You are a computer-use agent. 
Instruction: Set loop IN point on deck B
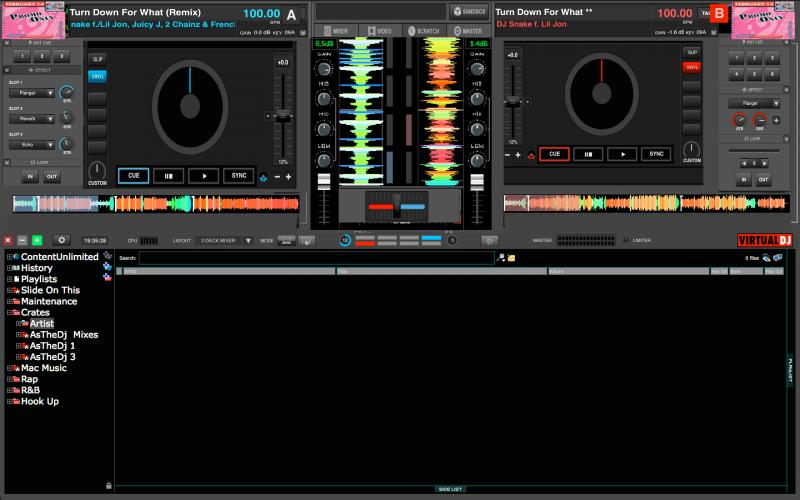[x=743, y=180]
